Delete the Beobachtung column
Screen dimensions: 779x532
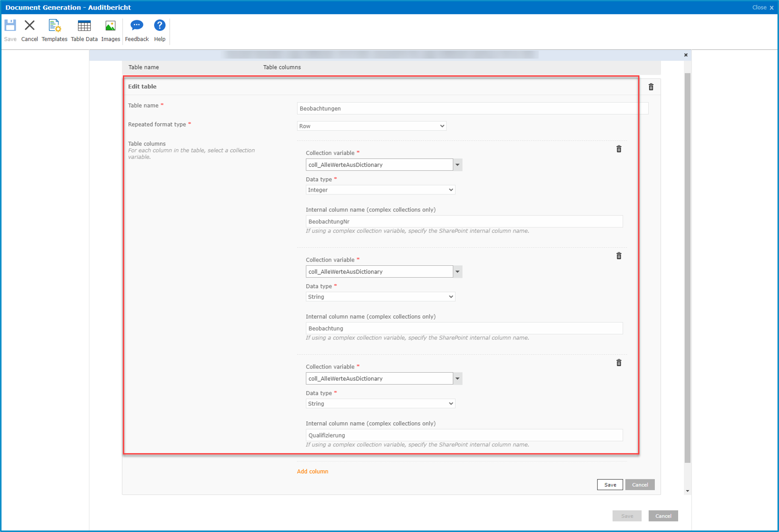[619, 256]
